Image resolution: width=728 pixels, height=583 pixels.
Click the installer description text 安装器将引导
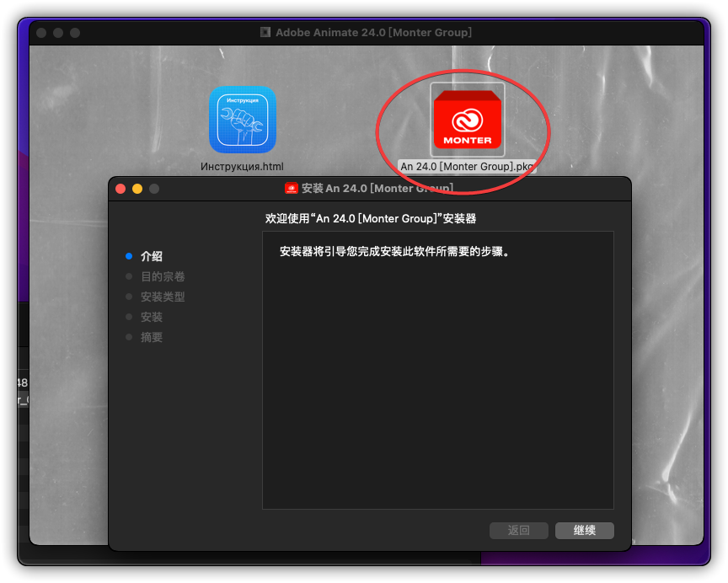[394, 252]
